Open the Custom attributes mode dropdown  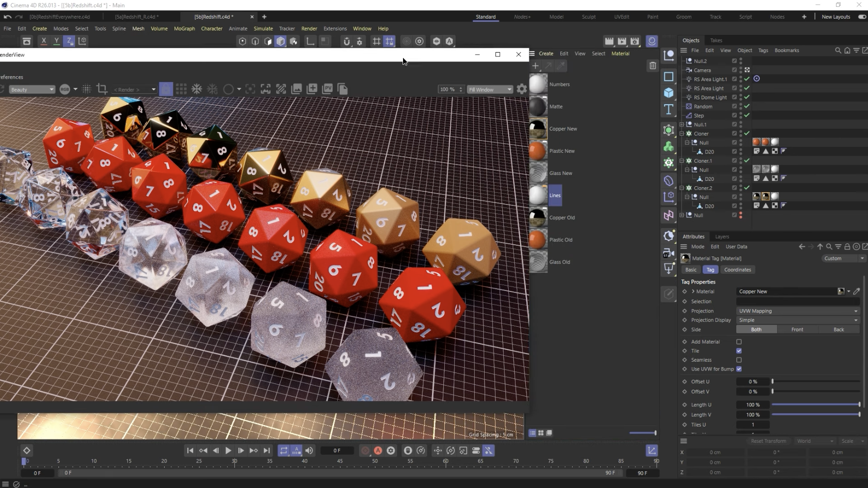coord(843,258)
